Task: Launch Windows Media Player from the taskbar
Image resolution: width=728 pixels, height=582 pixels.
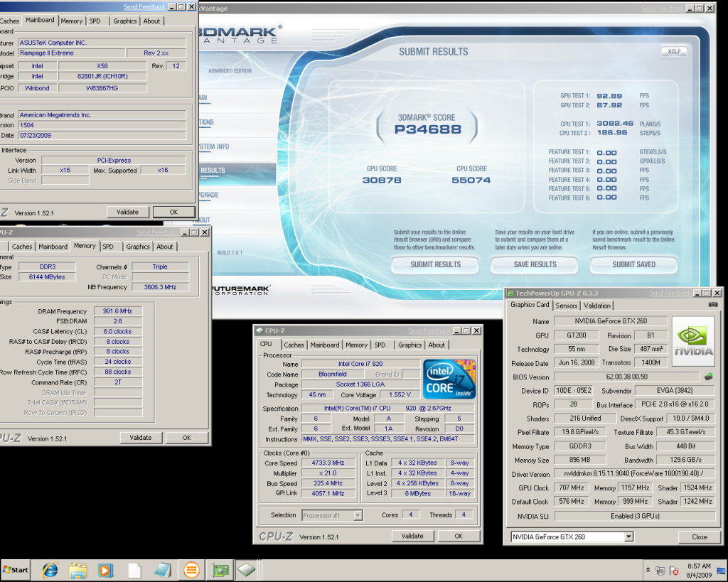Action: (106, 570)
